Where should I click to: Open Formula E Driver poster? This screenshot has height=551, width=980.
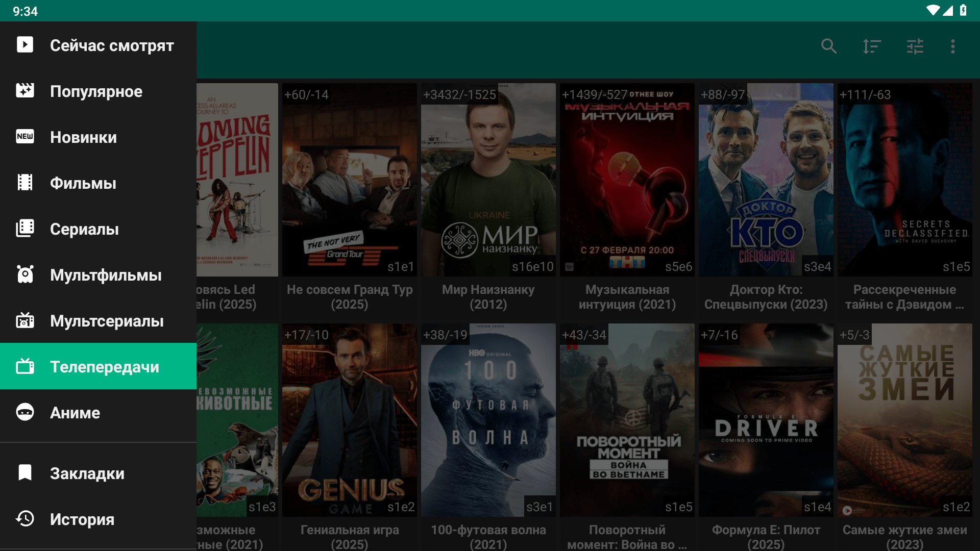(766, 420)
